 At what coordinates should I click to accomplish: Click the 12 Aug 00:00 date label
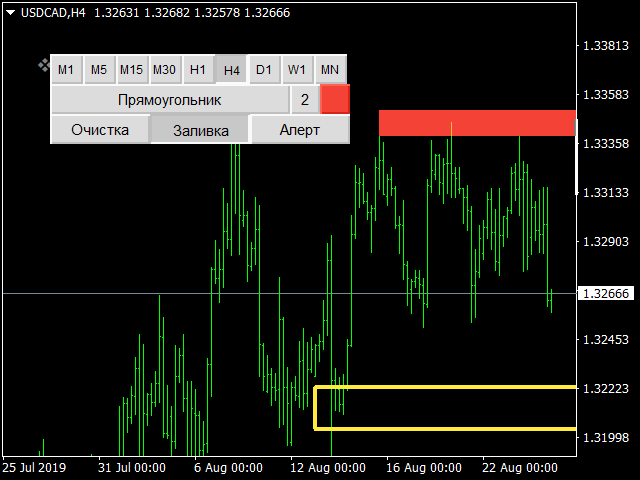coord(328,468)
